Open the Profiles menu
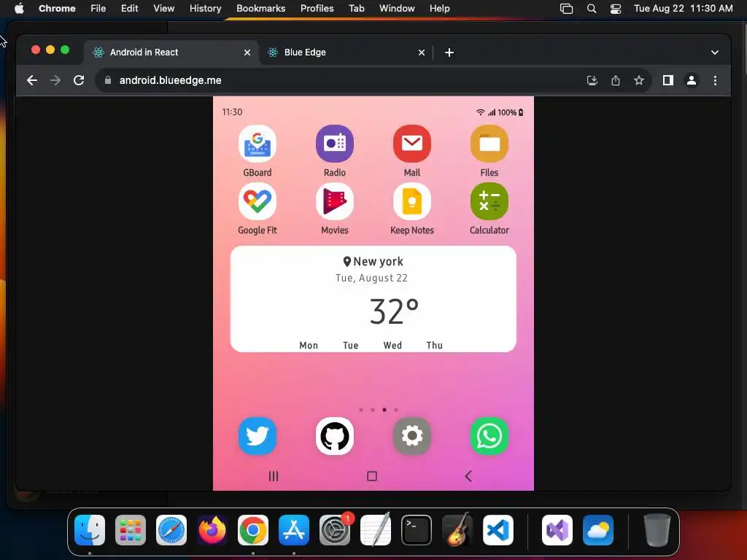The height and width of the screenshot is (560, 747). coord(317,9)
